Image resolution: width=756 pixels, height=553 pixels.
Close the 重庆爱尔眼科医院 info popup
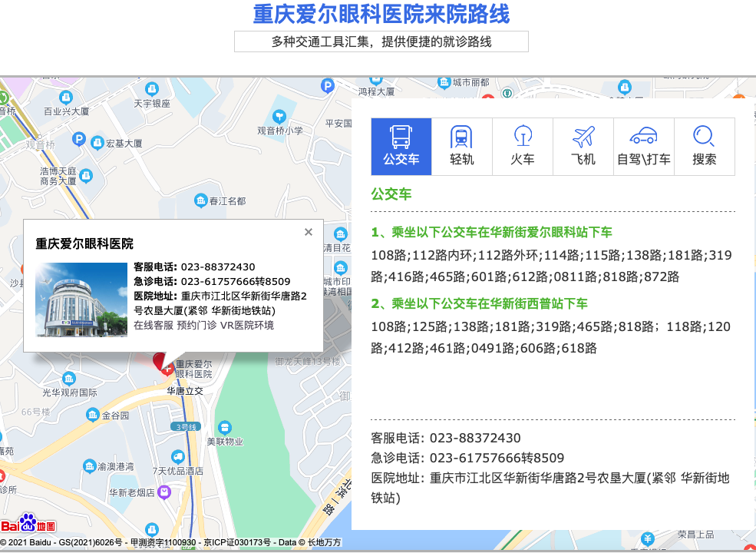(x=309, y=232)
